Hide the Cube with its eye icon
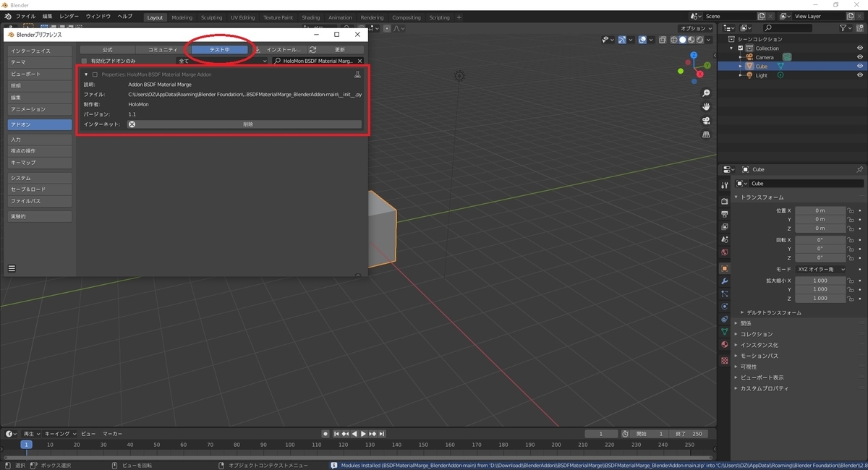This screenshot has height=470, width=868. 860,66
